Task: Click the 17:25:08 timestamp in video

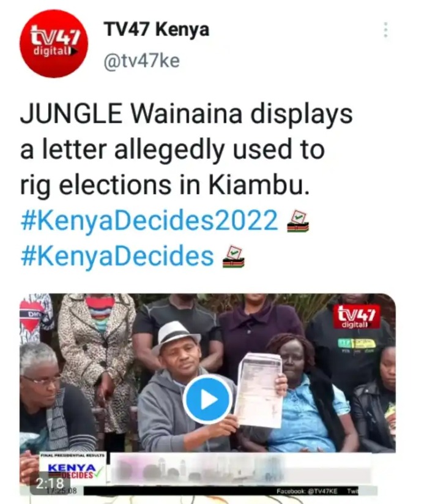Action: [61, 491]
